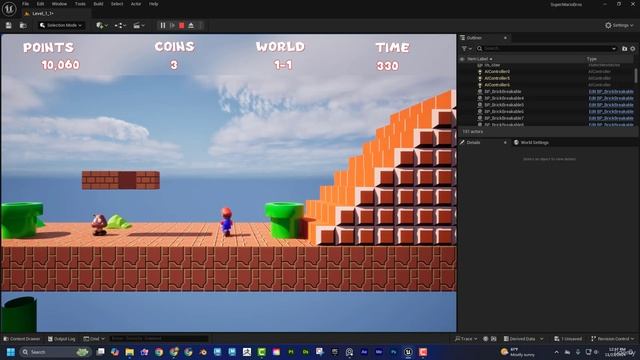
Task: Open the Window menu
Action: (x=59, y=4)
